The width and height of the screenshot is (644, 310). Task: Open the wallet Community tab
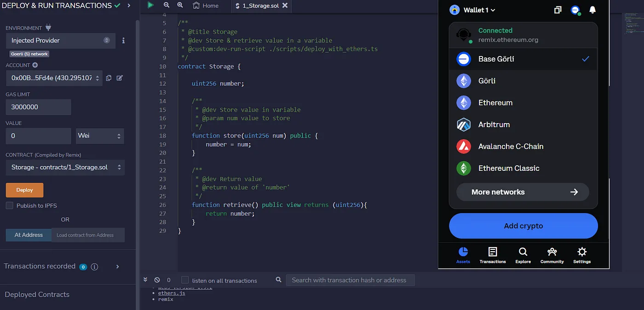(552, 255)
